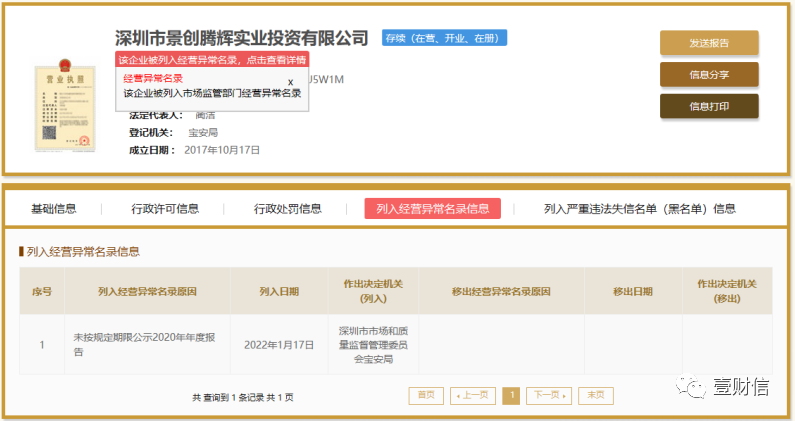Click the 列入经营异常名录信息 section heading
Screen dimensions: 795x421
[x=83, y=252]
